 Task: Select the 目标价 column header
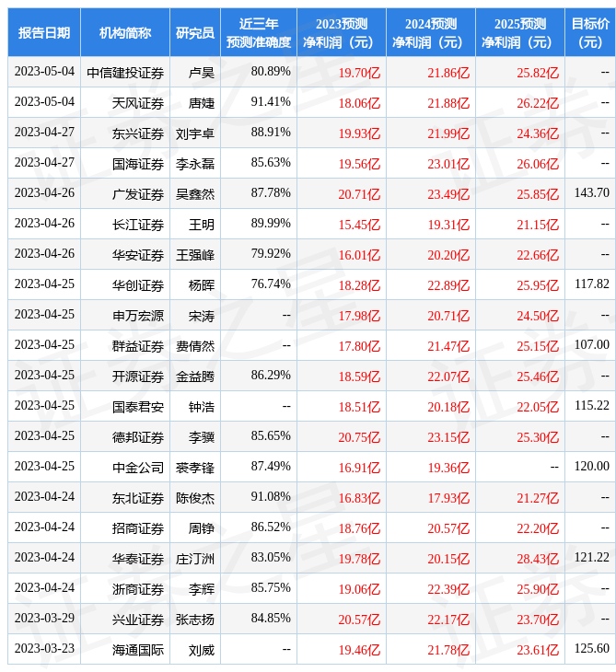pos(590,32)
